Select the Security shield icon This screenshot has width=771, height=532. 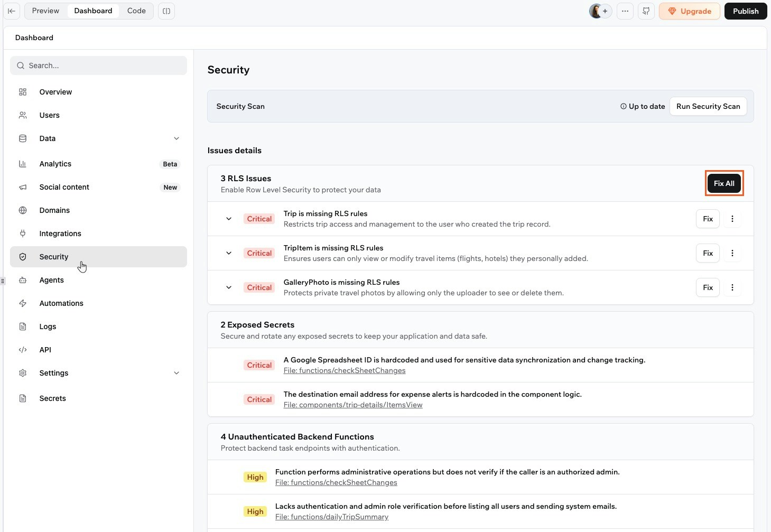[23, 257]
